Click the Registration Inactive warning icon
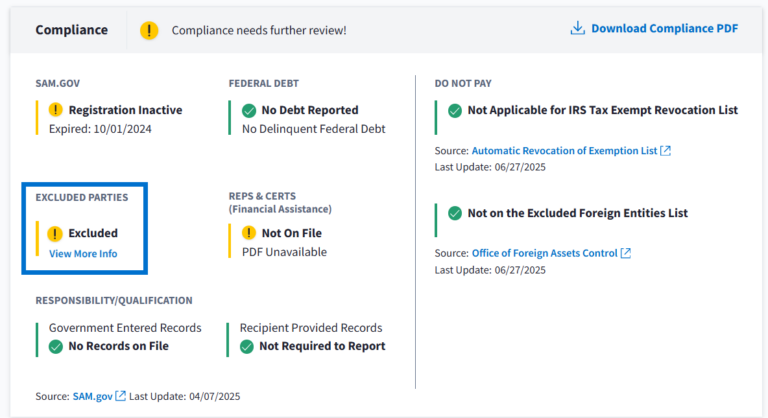 point(56,110)
